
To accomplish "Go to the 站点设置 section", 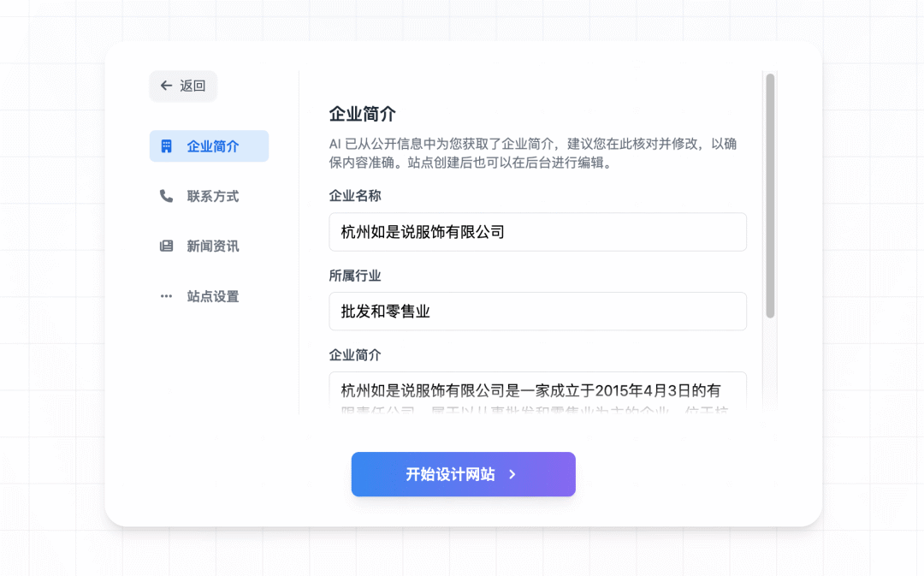I will click(x=212, y=296).
